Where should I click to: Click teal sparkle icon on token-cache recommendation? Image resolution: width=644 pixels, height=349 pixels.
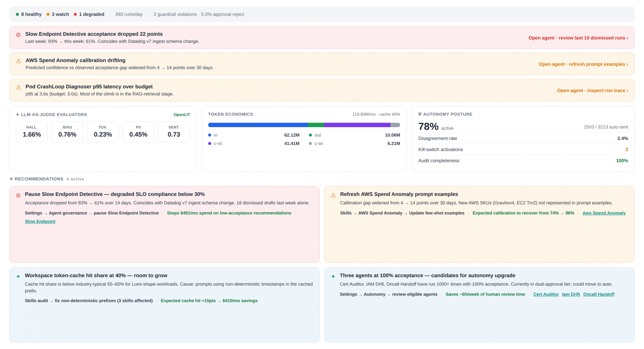pos(18,276)
